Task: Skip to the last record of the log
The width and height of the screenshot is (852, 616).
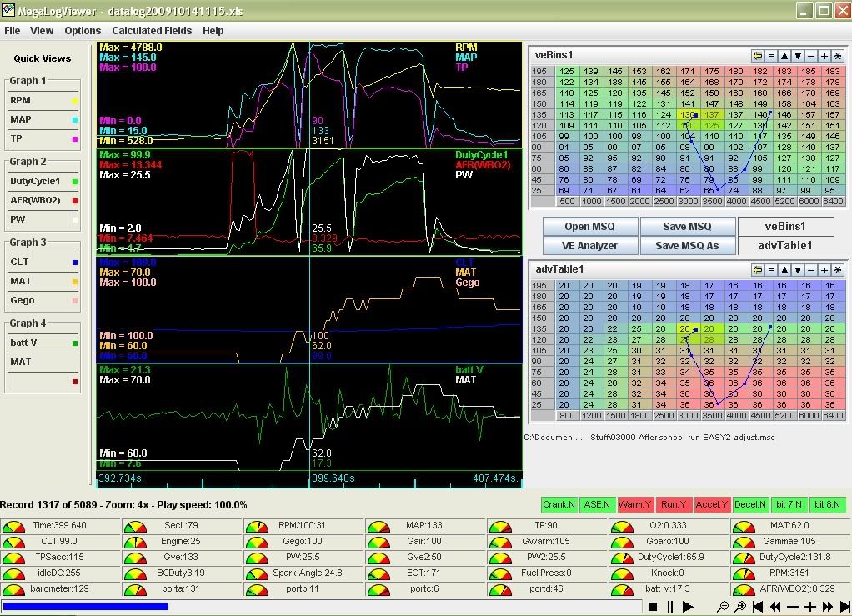Action: pos(844,607)
